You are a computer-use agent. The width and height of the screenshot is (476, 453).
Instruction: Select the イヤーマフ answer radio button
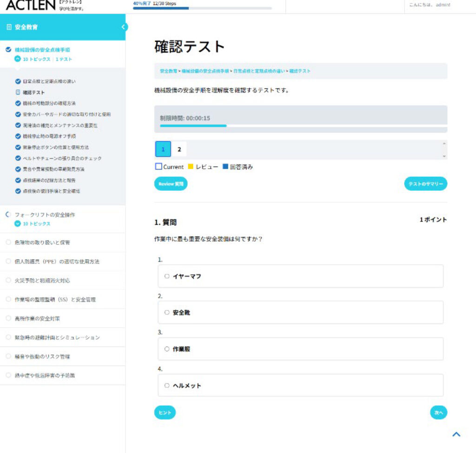click(x=167, y=276)
